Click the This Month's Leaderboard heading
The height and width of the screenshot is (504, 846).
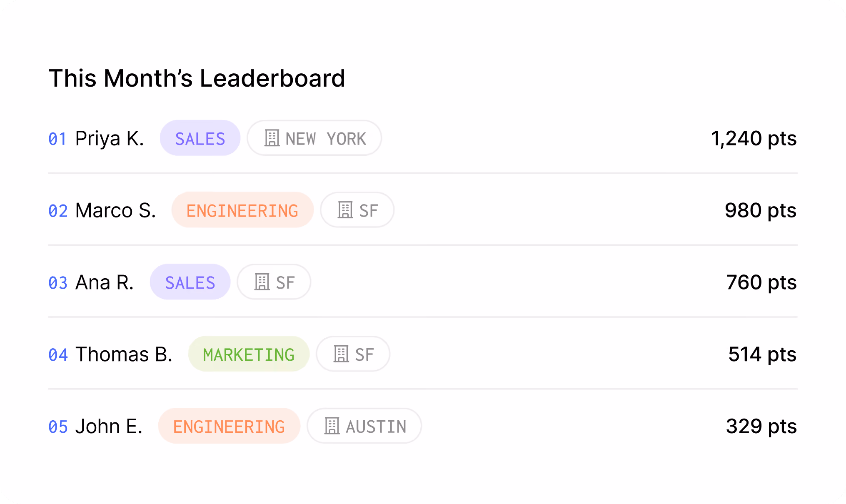point(197,78)
